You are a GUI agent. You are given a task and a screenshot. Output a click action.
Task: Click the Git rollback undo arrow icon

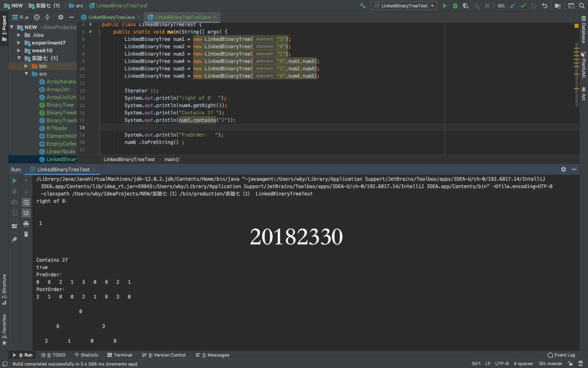click(x=544, y=6)
